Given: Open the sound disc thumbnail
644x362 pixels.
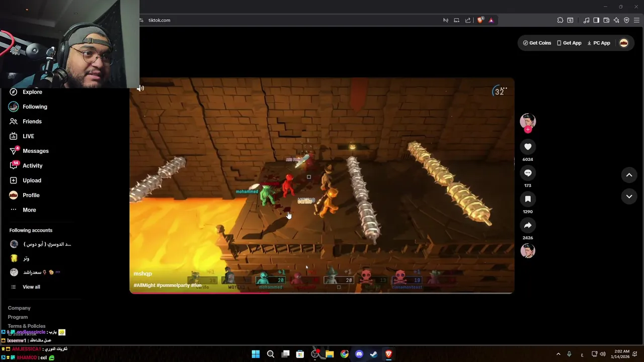Looking at the screenshot, I should click(528, 251).
